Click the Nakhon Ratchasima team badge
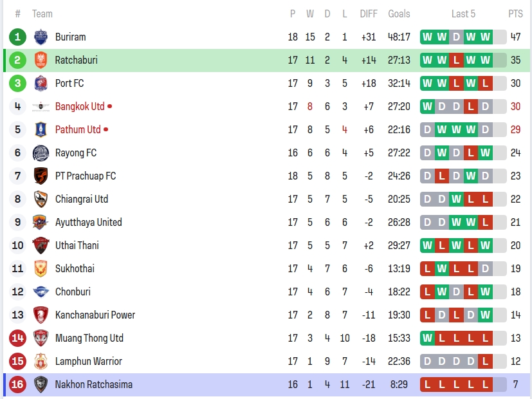532x399 pixels. click(41, 384)
